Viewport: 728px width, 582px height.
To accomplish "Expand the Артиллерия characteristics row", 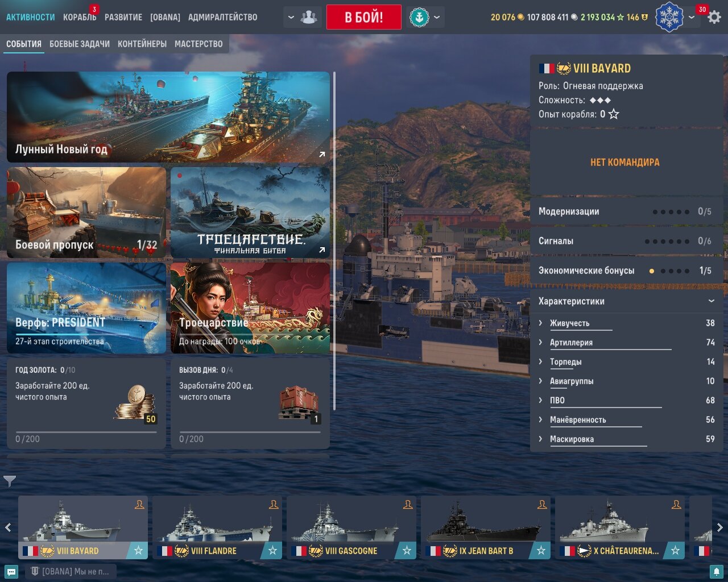I will click(626, 342).
